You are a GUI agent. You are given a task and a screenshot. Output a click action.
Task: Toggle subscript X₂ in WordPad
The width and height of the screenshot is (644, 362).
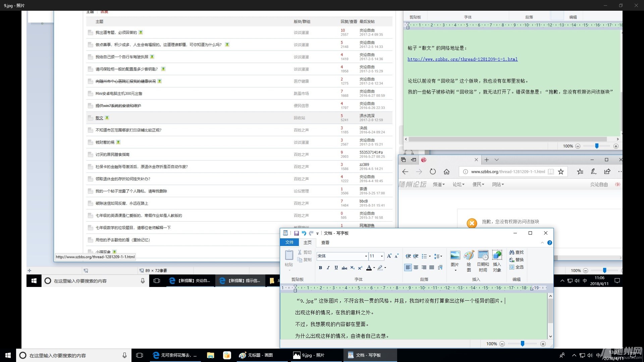point(353,267)
